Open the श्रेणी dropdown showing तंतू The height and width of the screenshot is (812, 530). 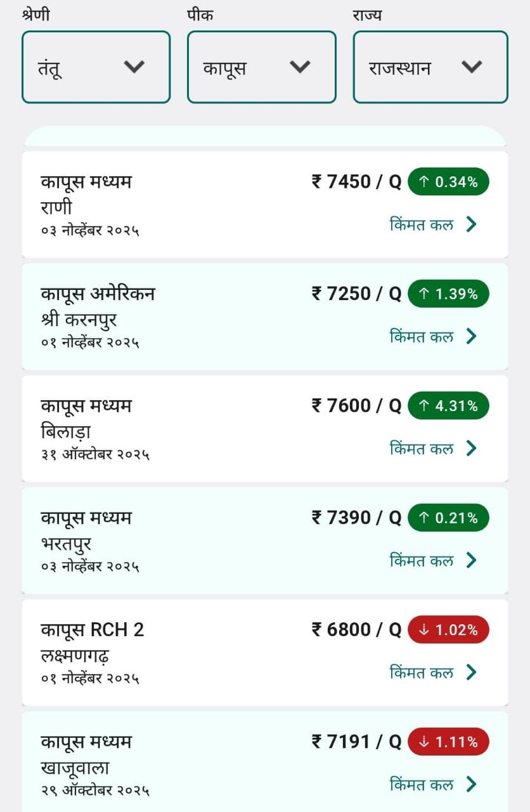(x=96, y=67)
